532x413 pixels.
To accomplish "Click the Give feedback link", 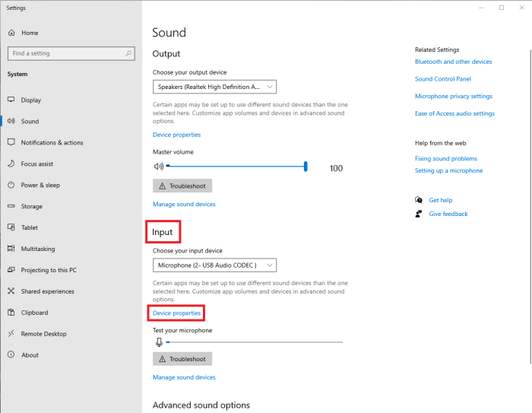I will pos(448,214).
